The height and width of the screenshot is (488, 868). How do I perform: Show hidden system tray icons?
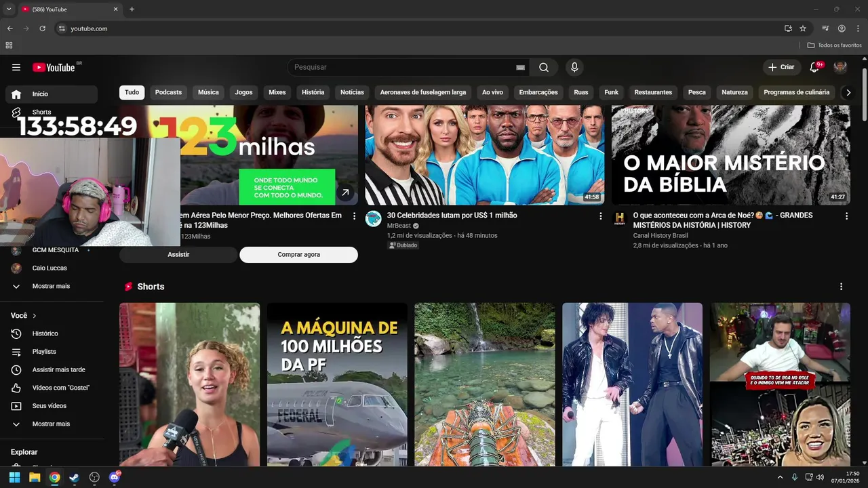pyautogui.click(x=780, y=477)
